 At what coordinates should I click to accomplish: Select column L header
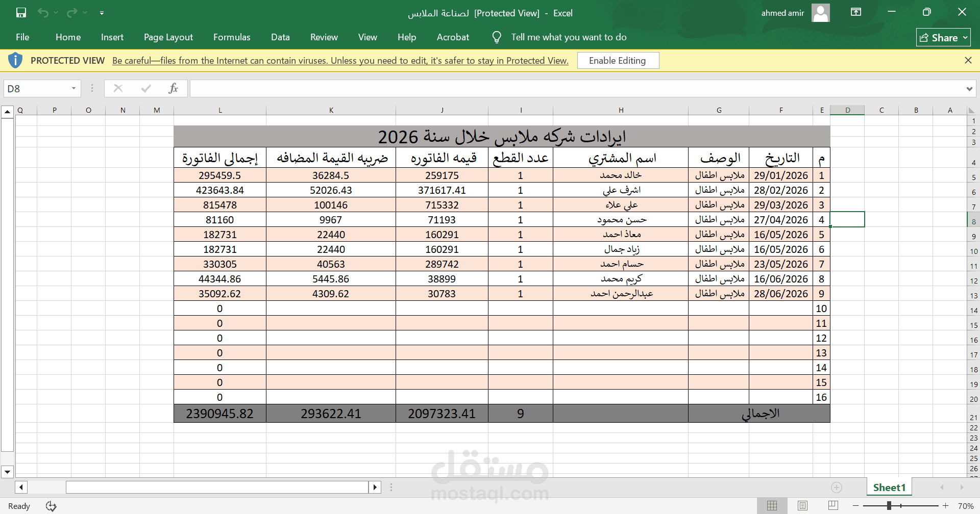[x=220, y=110]
